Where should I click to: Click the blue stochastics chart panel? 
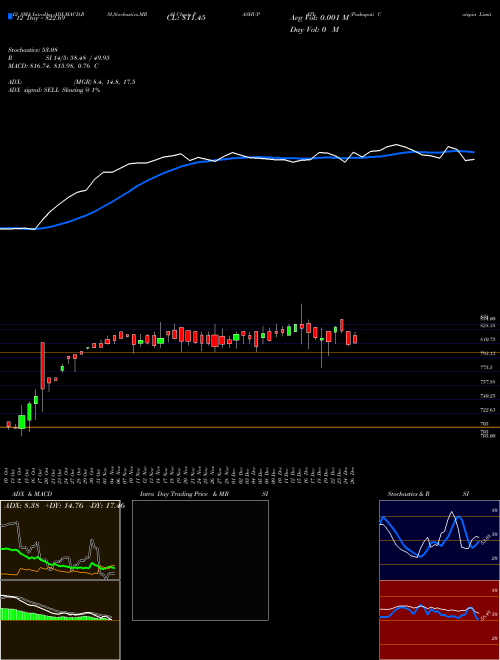(x=439, y=540)
